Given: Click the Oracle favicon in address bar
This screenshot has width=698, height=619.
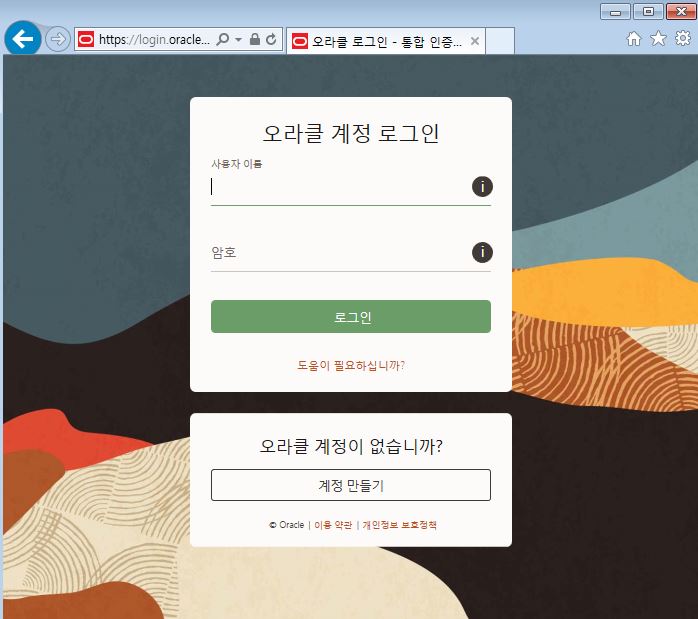Looking at the screenshot, I should tap(86, 40).
